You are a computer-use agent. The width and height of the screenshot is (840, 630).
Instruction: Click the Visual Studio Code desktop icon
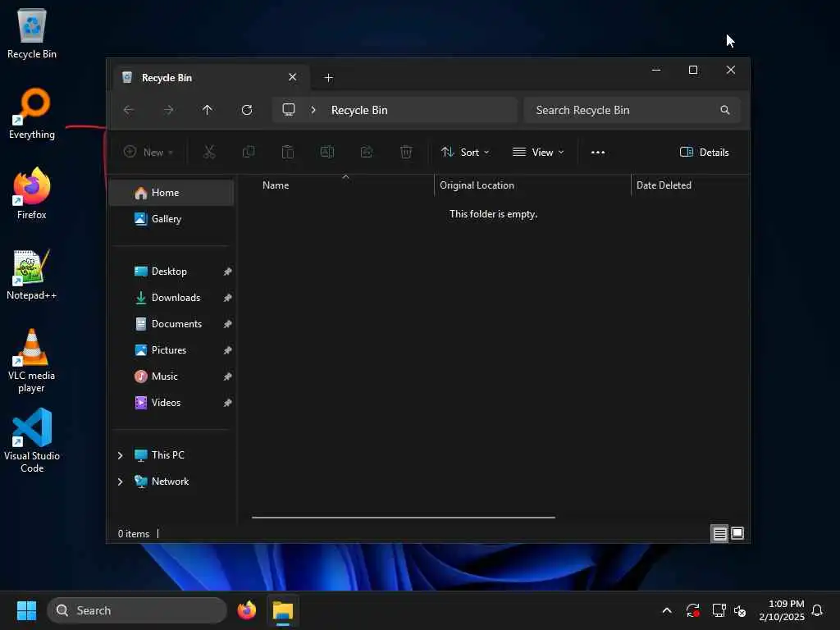(x=32, y=441)
